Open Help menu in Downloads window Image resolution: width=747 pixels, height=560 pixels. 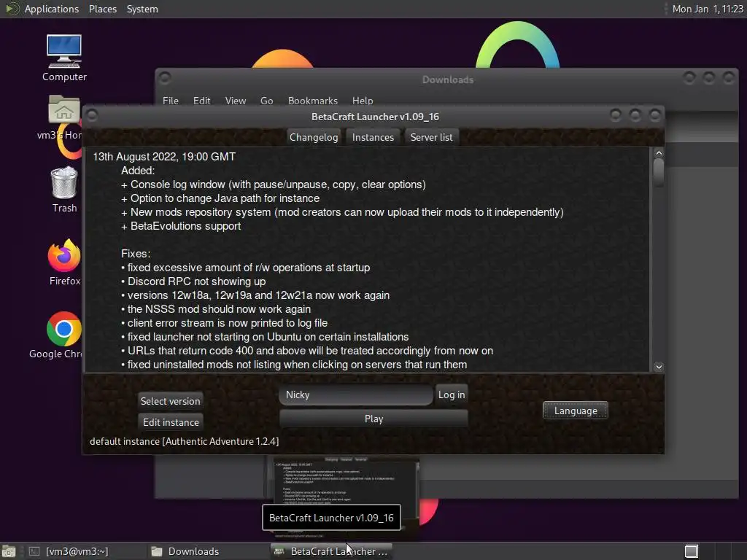[x=363, y=101]
